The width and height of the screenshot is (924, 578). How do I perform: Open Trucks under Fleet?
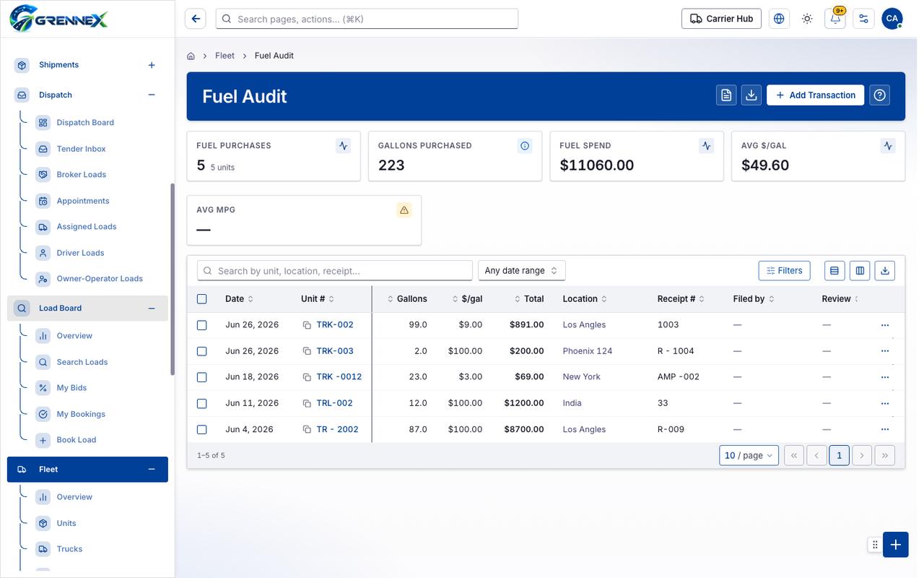coord(69,549)
